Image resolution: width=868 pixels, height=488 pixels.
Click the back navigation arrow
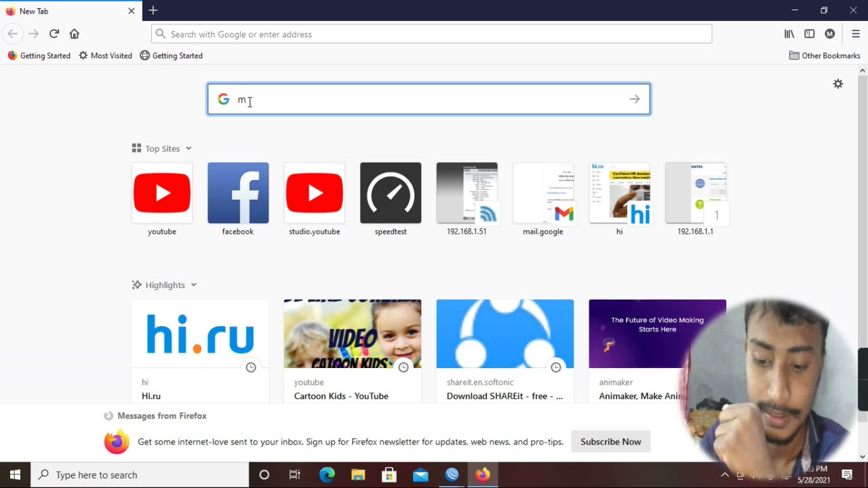[x=12, y=34]
